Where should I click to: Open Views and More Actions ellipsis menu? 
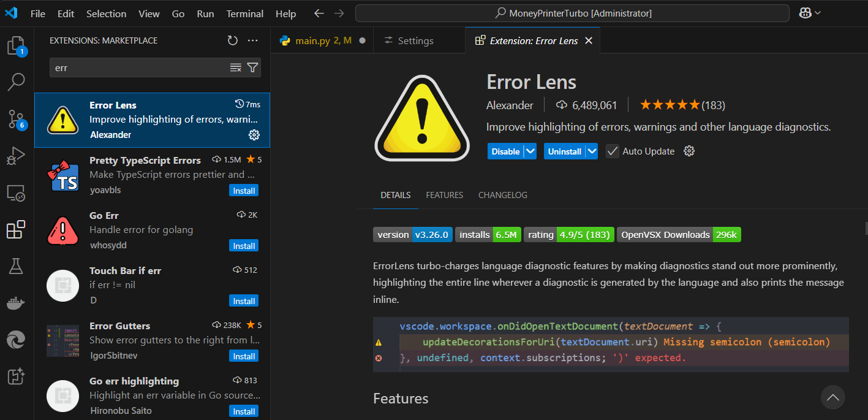coord(252,40)
